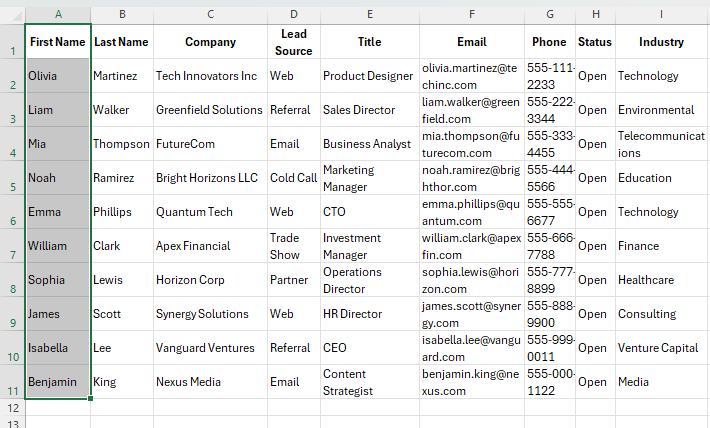Click the column I header
Image resolution: width=710 pixels, height=428 pixels.
(661, 14)
